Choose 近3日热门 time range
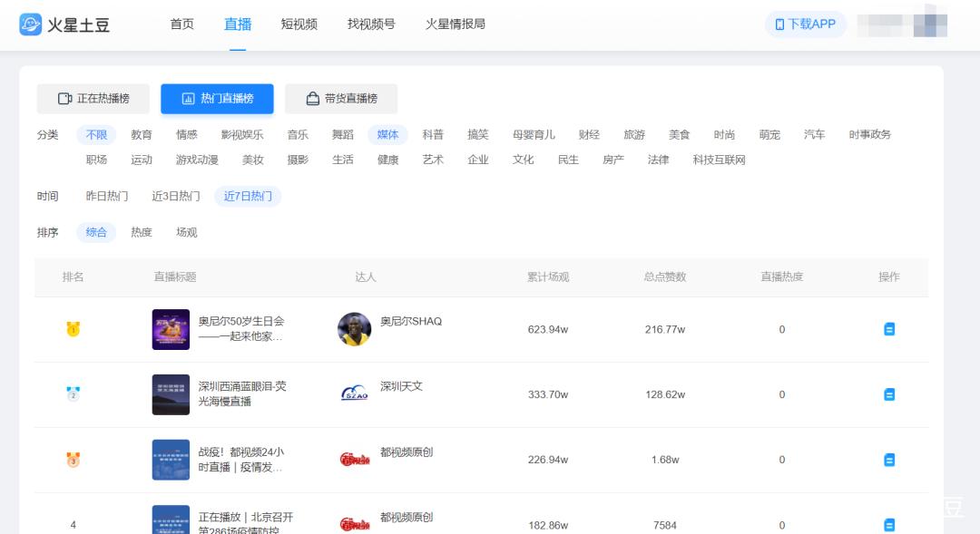 [x=176, y=196]
